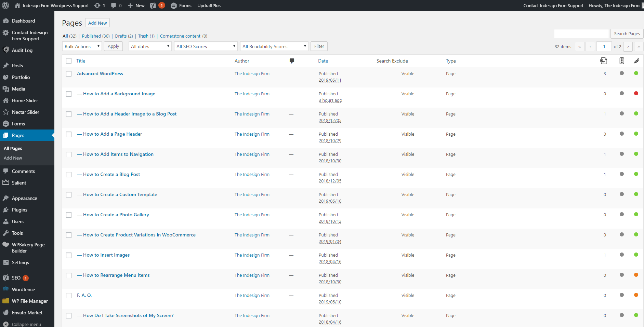Check the Advanced WordPress page checkbox
Image resolution: width=644 pixels, height=327 pixels.
coord(69,74)
